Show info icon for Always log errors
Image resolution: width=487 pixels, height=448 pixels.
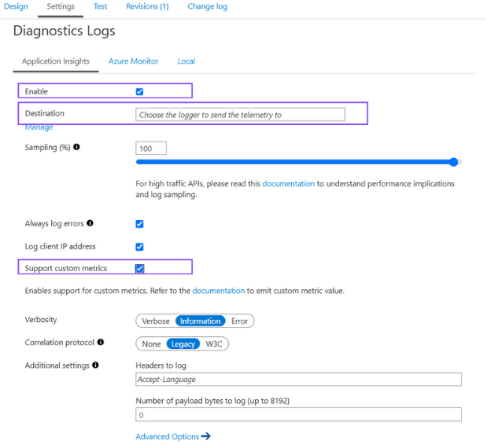coord(90,223)
